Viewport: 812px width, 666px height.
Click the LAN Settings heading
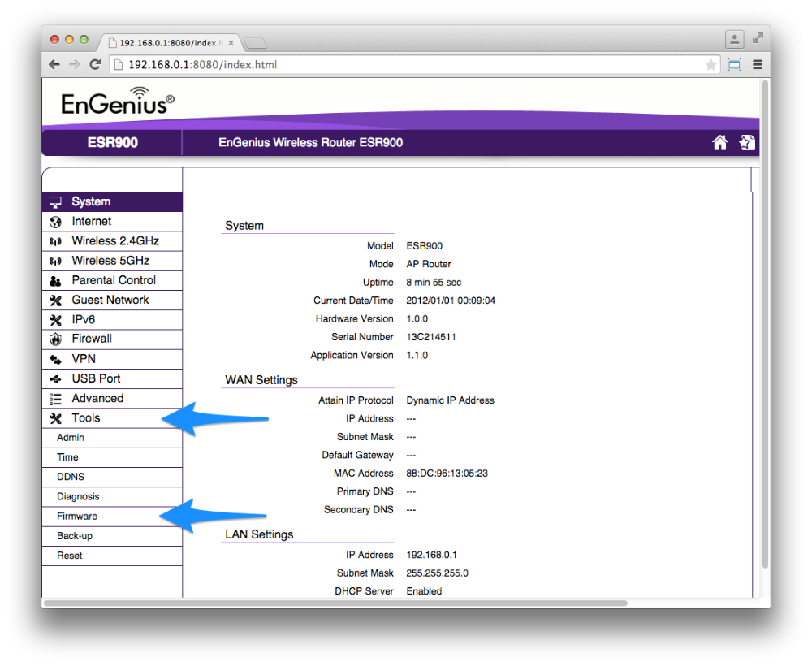(259, 534)
